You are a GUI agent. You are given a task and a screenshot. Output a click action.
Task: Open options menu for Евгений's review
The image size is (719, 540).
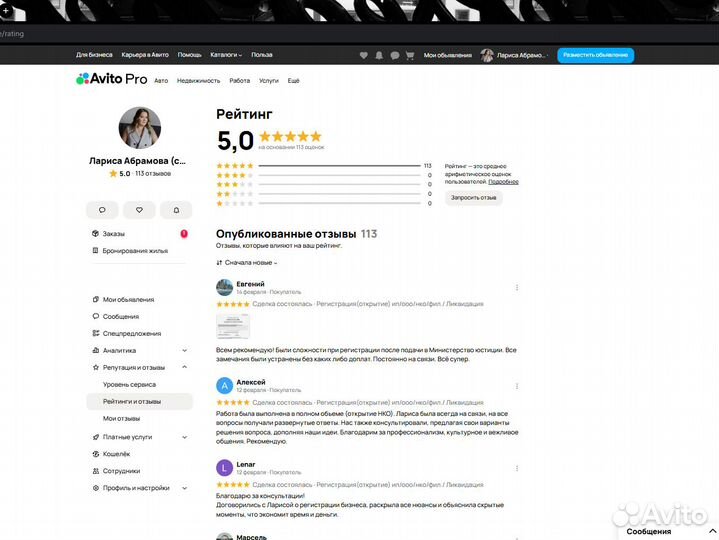(x=517, y=287)
